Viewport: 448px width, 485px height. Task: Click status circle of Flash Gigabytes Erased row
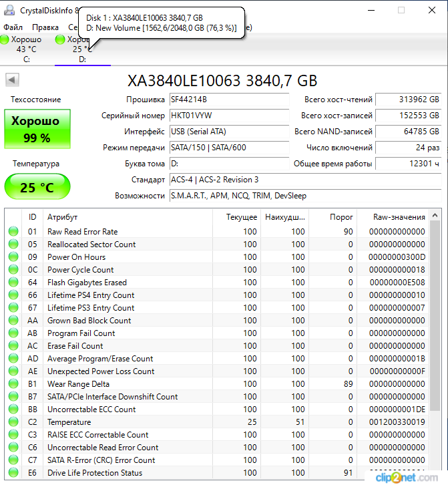pos(13,282)
